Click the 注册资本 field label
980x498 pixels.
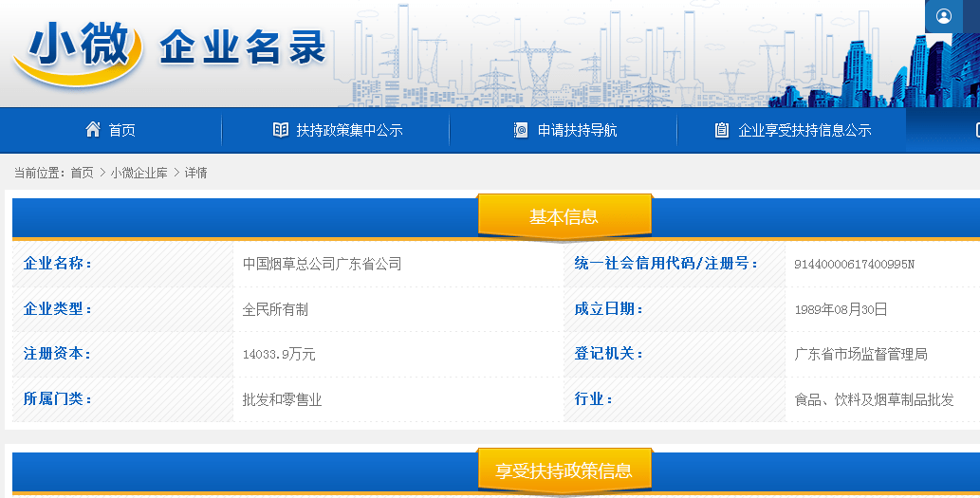pyautogui.click(x=58, y=354)
